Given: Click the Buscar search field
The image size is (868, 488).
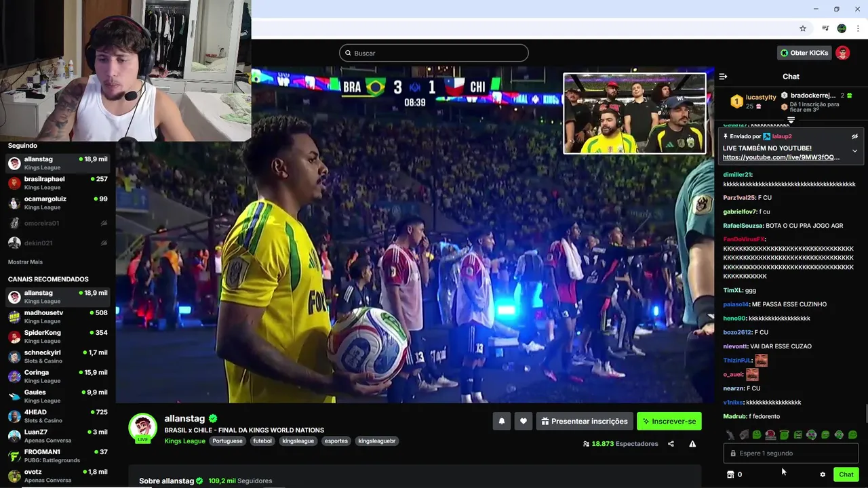Looking at the screenshot, I should pos(434,53).
